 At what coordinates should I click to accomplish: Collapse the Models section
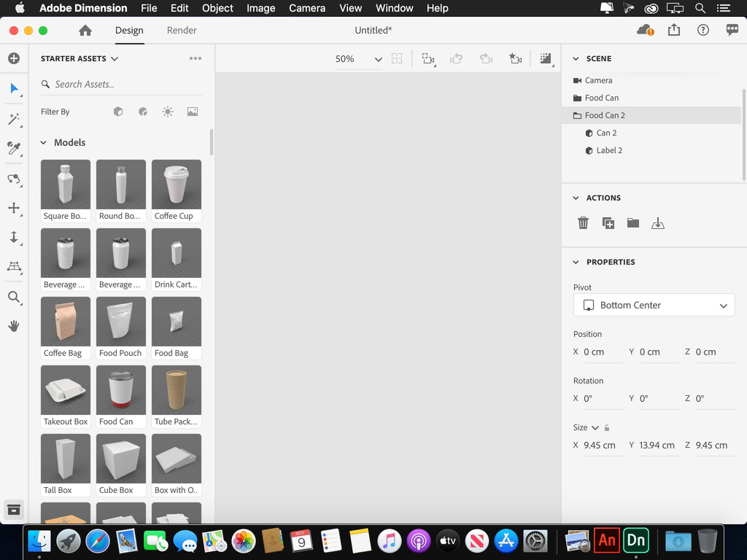click(44, 143)
